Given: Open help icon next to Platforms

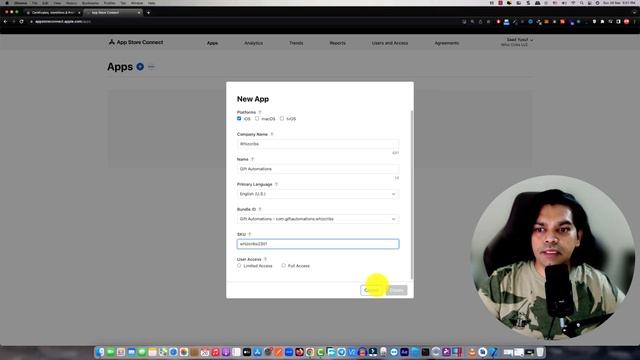Looking at the screenshot, I should [x=260, y=112].
